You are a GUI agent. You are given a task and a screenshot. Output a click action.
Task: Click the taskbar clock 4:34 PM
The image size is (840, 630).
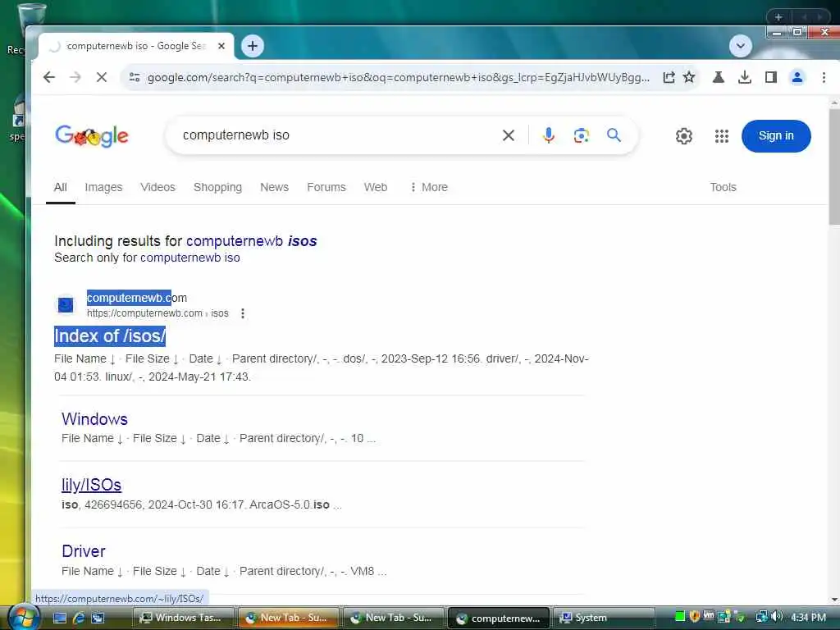[x=808, y=618]
